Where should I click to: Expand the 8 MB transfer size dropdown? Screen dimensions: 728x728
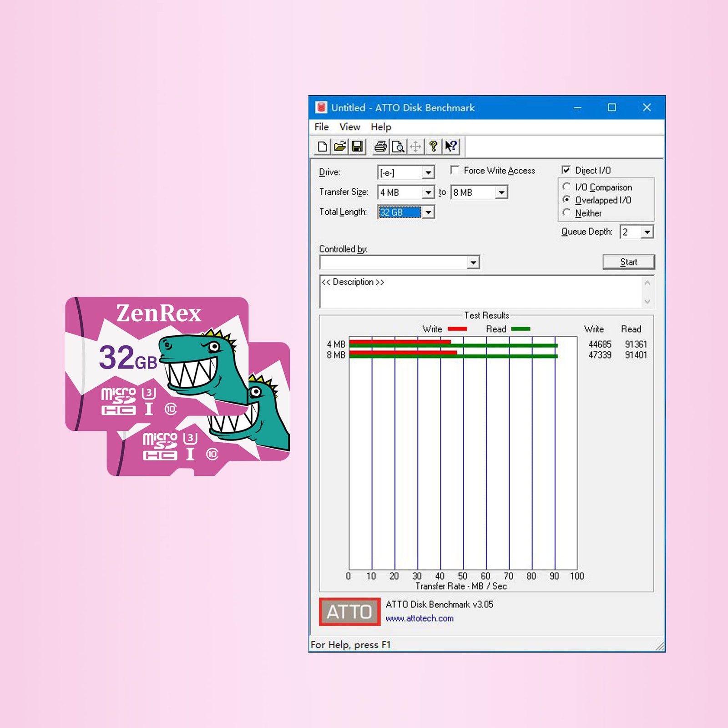click(x=501, y=192)
